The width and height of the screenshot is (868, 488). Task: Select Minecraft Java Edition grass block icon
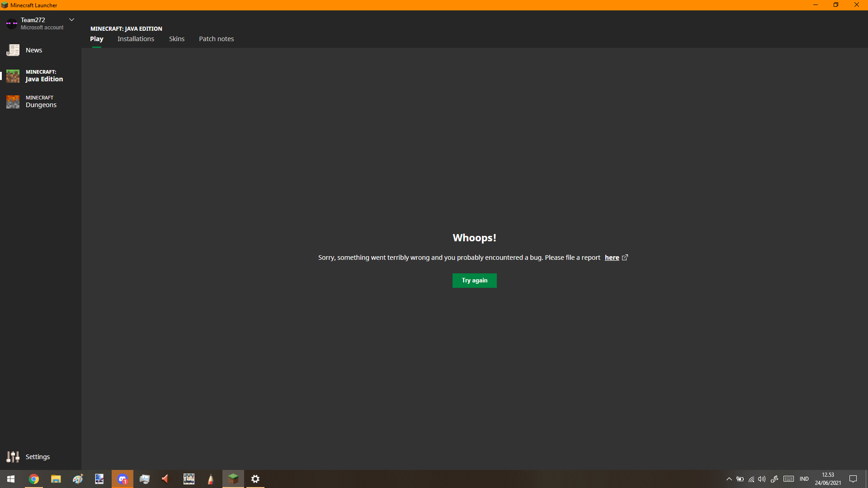(x=13, y=76)
